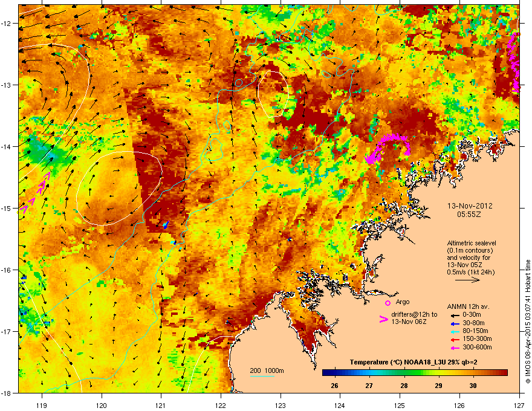Click the 'Altimetric sealevel' label

(x=472, y=243)
